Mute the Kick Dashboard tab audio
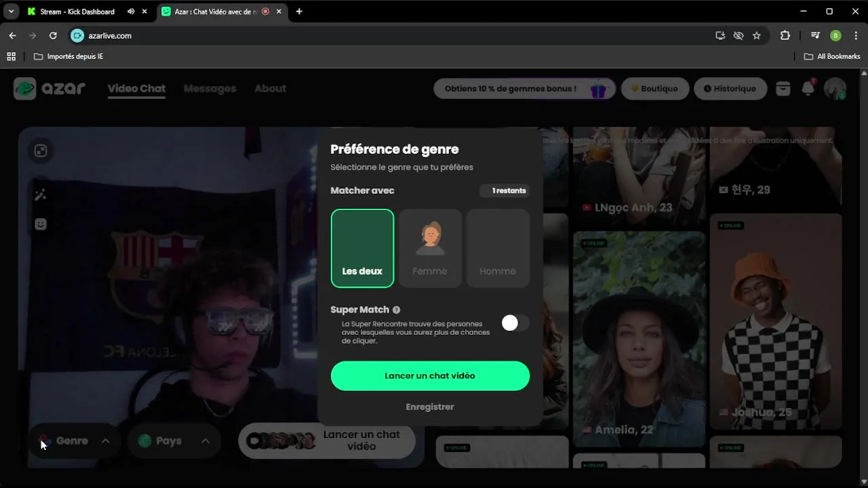 (x=131, y=12)
